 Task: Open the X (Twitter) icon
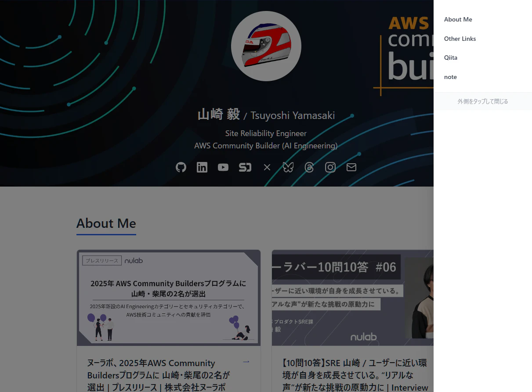[x=267, y=167]
